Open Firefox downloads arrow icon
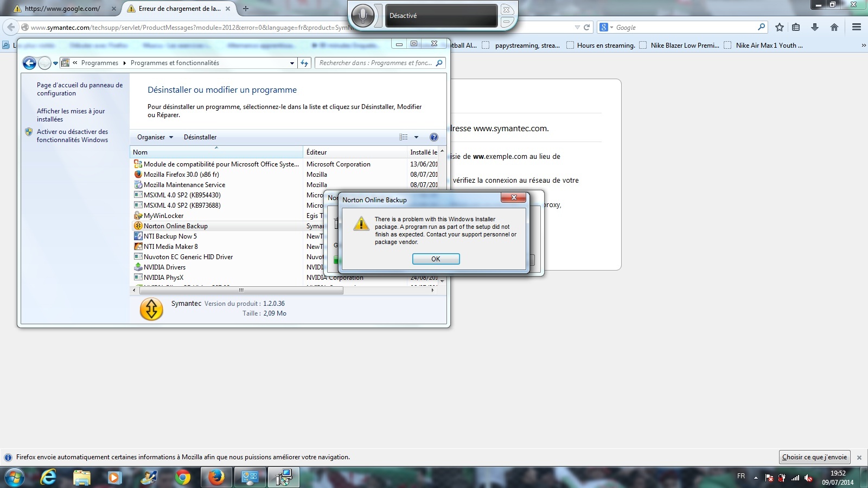868x488 pixels. click(815, 27)
